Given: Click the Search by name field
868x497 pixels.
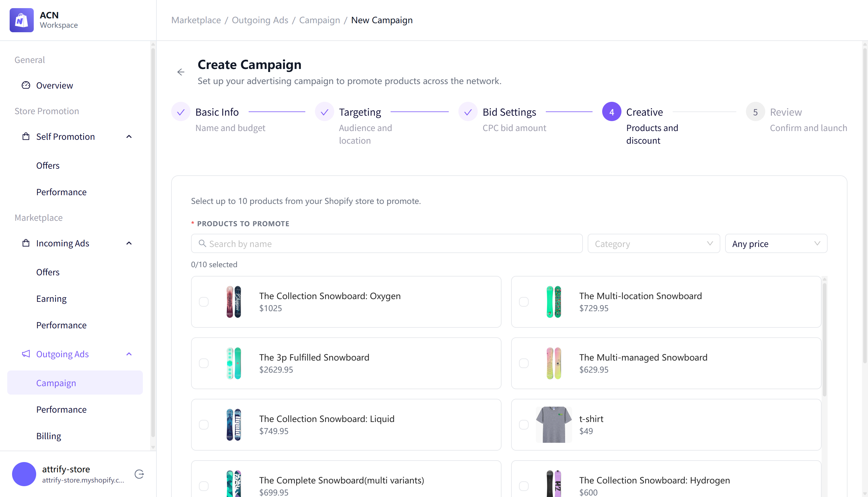Looking at the screenshot, I should pos(387,243).
